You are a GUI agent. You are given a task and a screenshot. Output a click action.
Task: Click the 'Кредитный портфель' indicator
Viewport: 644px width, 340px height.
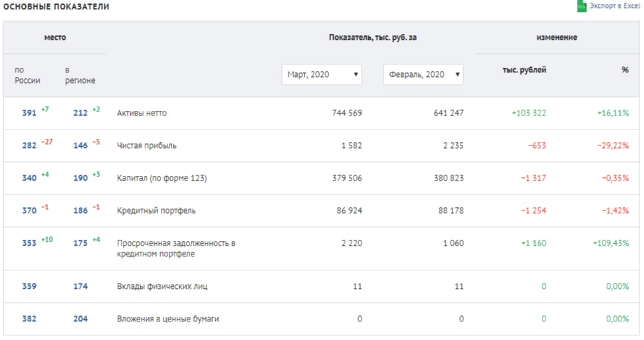tap(156, 211)
